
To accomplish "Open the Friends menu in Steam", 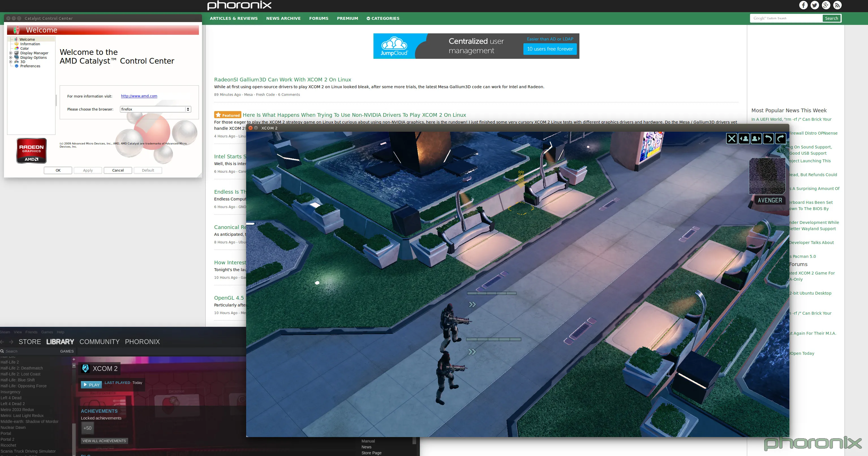I will 31,332.
